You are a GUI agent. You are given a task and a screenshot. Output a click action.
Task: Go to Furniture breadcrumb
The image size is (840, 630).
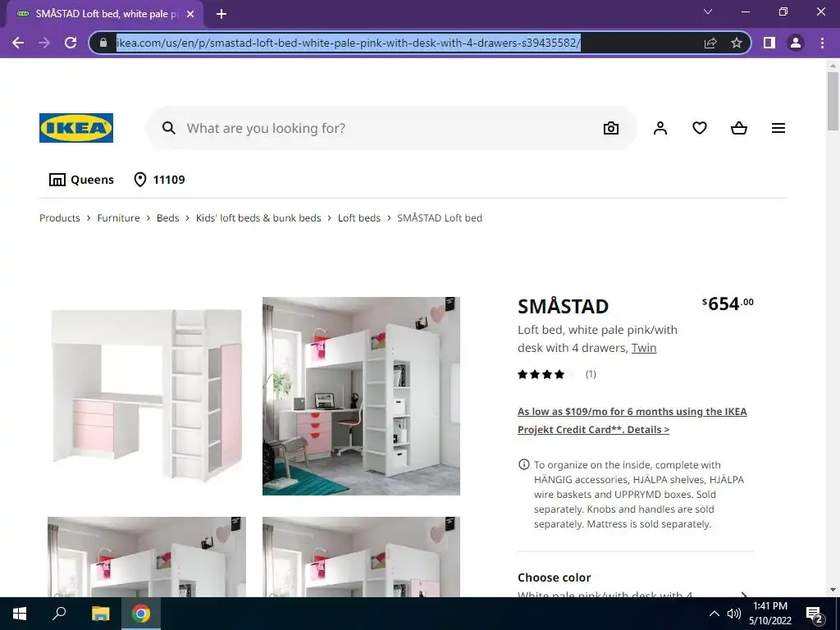tap(118, 218)
